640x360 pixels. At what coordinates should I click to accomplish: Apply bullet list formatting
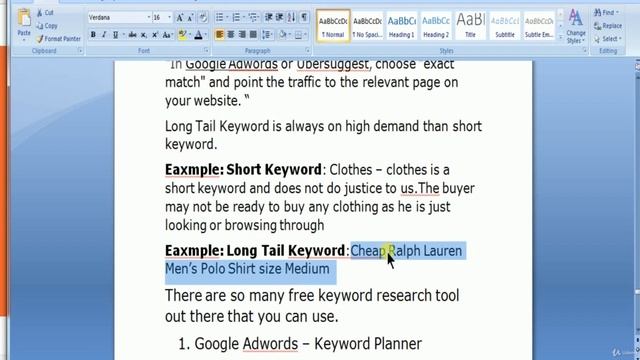220,18
